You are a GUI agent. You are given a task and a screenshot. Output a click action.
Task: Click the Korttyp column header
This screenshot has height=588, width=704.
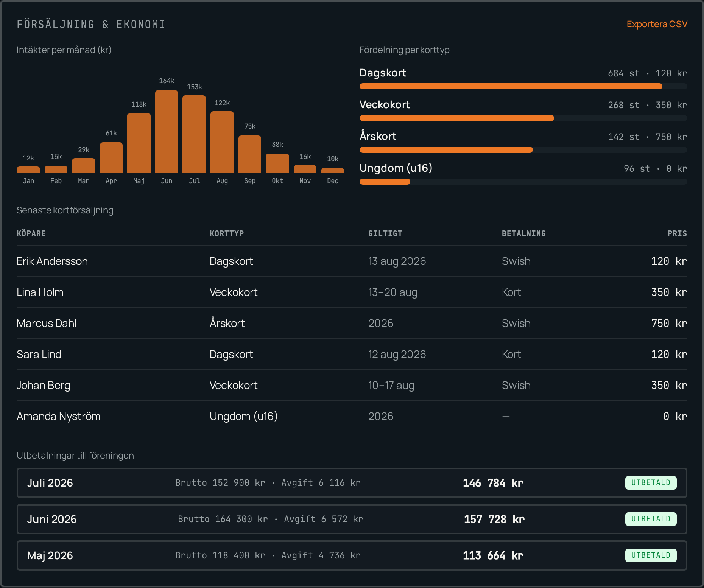pos(227,233)
